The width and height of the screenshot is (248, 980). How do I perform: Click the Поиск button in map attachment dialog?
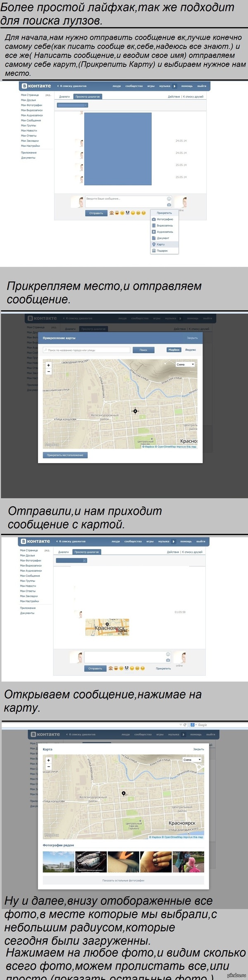(x=143, y=350)
